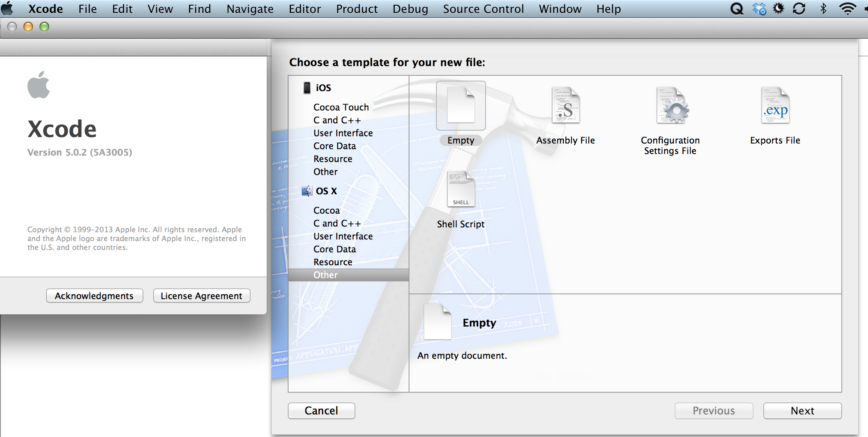This screenshot has width=868, height=437.
Task: Select Other under iOS
Action: pyautogui.click(x=326, y=172)
